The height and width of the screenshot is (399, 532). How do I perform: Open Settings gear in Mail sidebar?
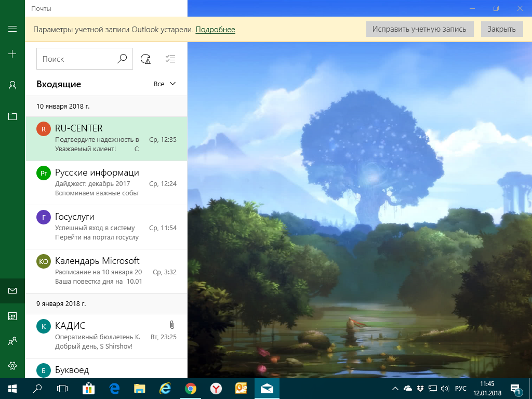pyautogui.click(x=12, y=366)
